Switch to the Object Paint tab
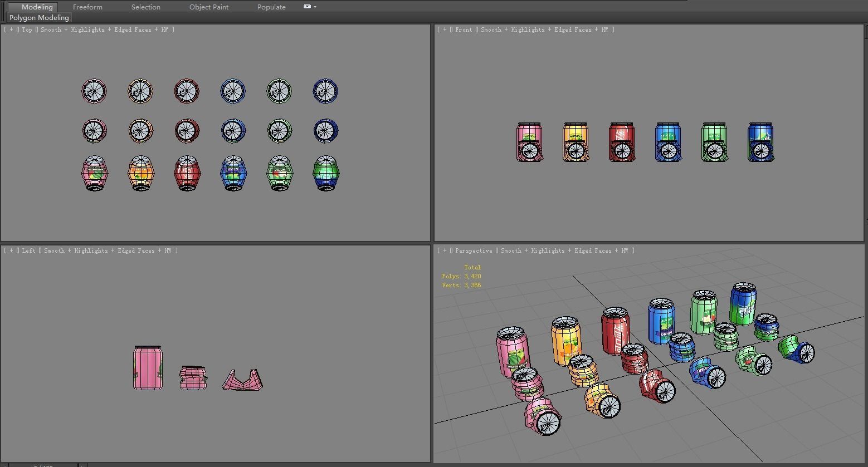Screen dimensions: 868x467 pos(209,7)
